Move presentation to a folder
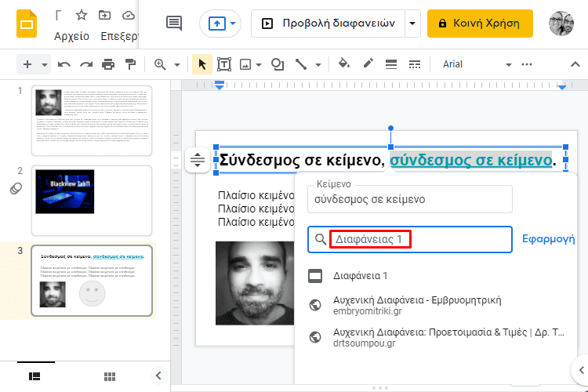 [104, 16]
